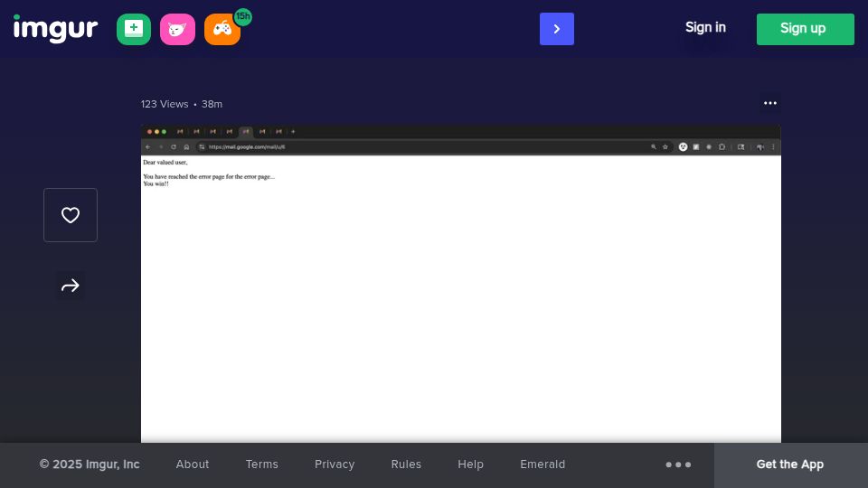Click the Get the App button
The height and width of the screenshot is (488, 868).
click(x=790, y=465)
